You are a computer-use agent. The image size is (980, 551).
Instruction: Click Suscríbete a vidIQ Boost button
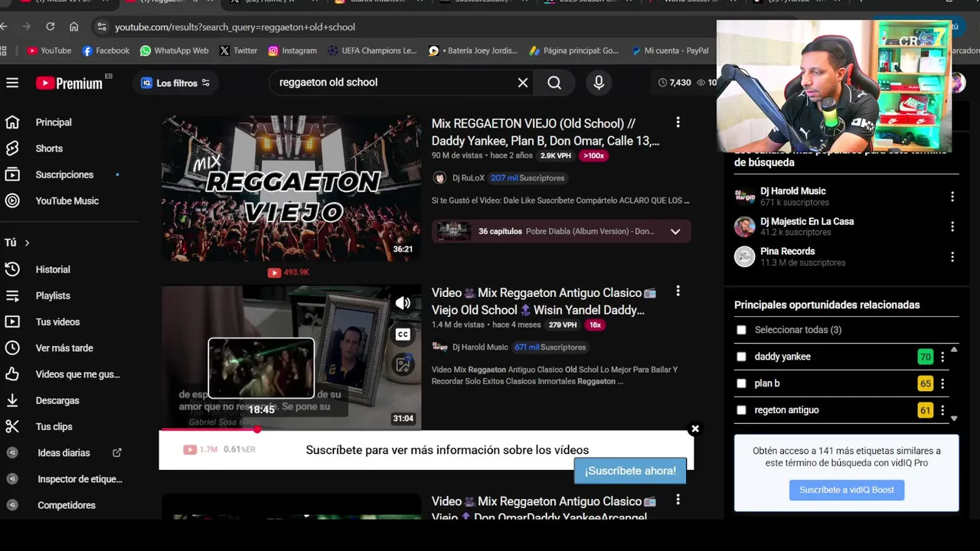click(x=847, y=490)
